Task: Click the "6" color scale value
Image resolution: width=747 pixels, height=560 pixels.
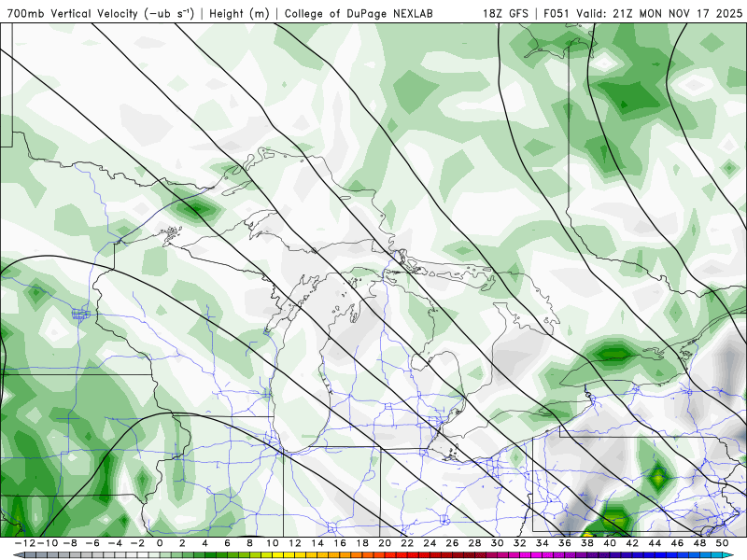Action: click(227, 543)
